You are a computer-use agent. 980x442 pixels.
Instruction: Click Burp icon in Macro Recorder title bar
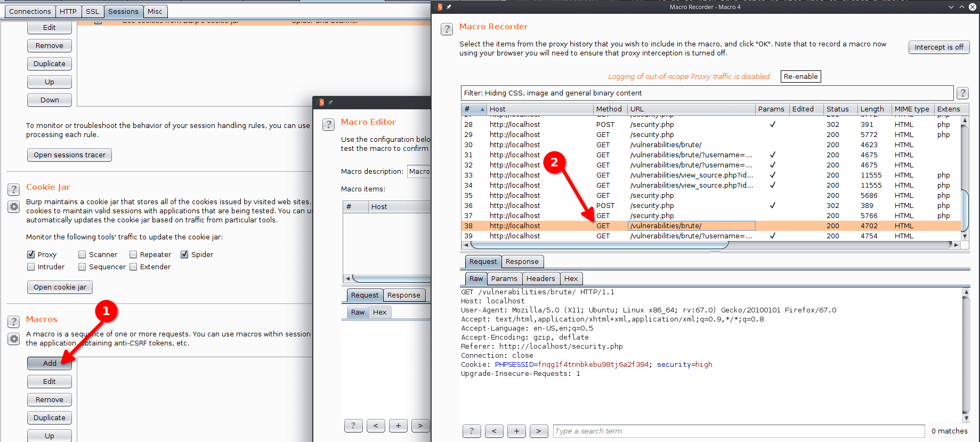coord(440,7)
